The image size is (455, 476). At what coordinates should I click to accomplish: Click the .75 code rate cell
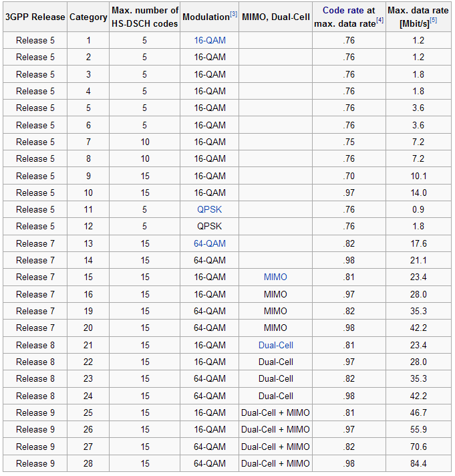(x=348, y=142)
